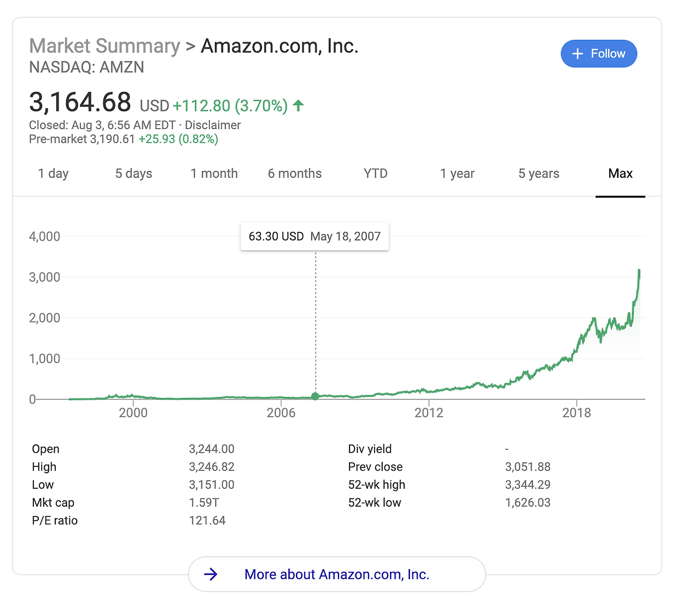Show the 6 months chart
Viewport: 700px width, 603px height.
[x=295, y=174]
